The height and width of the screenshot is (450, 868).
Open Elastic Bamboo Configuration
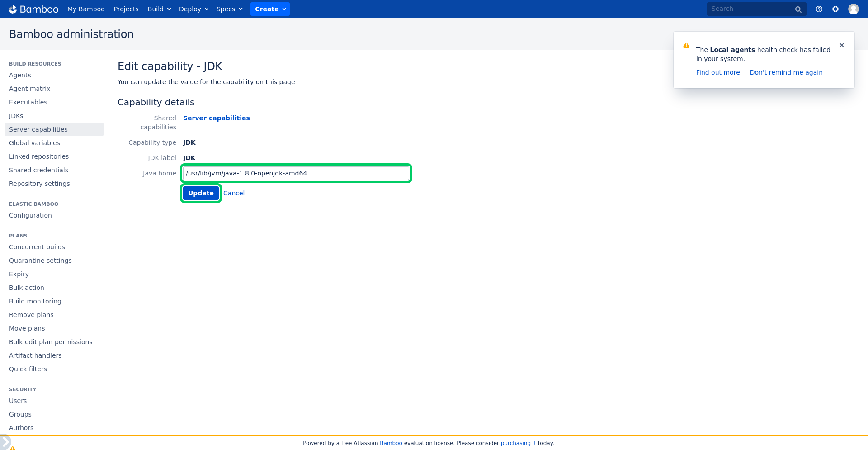(30, 215)
